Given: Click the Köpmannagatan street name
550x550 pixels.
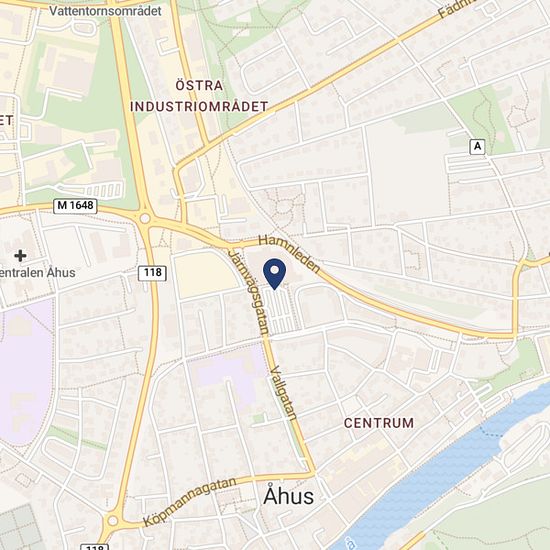Looking at the screenshot, I should point(190,502).
